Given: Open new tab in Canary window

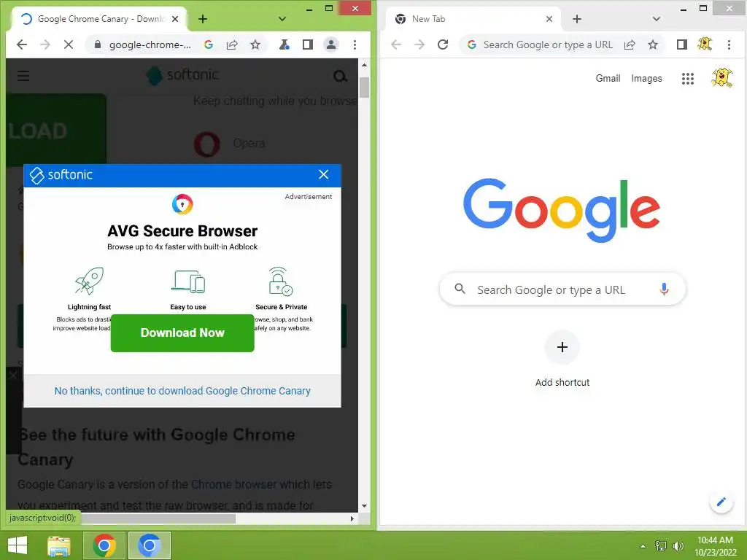Looking at the screenshot, I should (203, 19).
